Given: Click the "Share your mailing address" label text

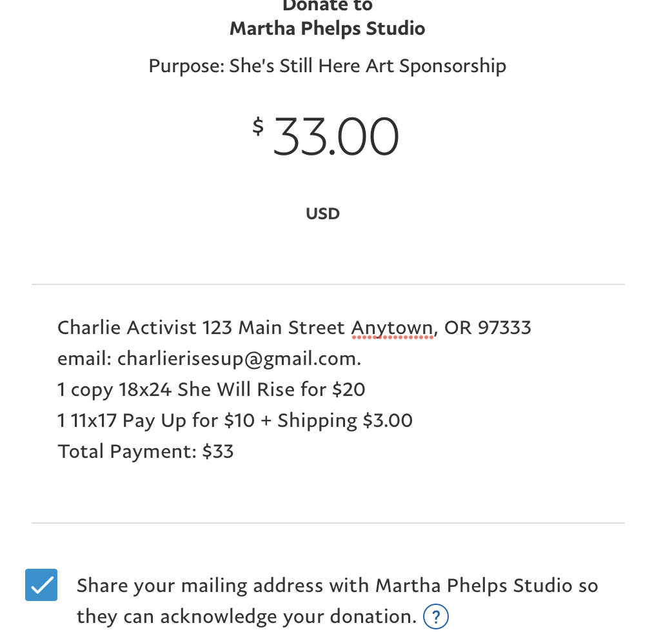Looking at the screenshot, I should pos(200,586).
